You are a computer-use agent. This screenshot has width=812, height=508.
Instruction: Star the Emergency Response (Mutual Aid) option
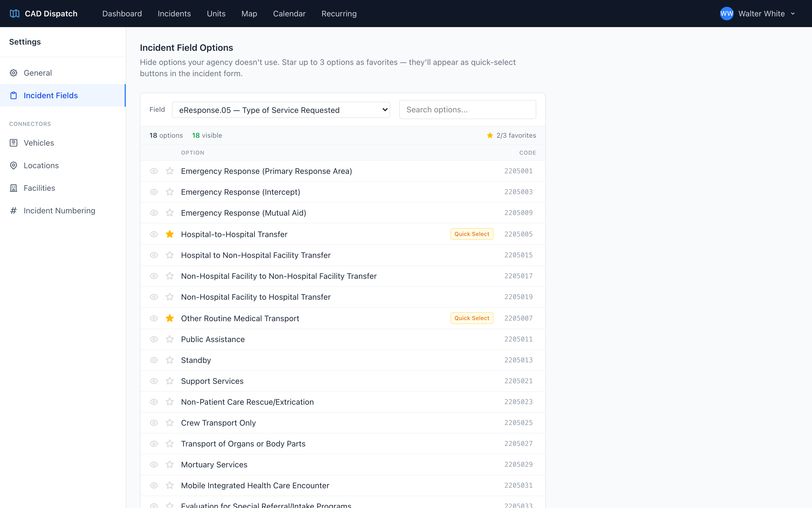(170, 213)
